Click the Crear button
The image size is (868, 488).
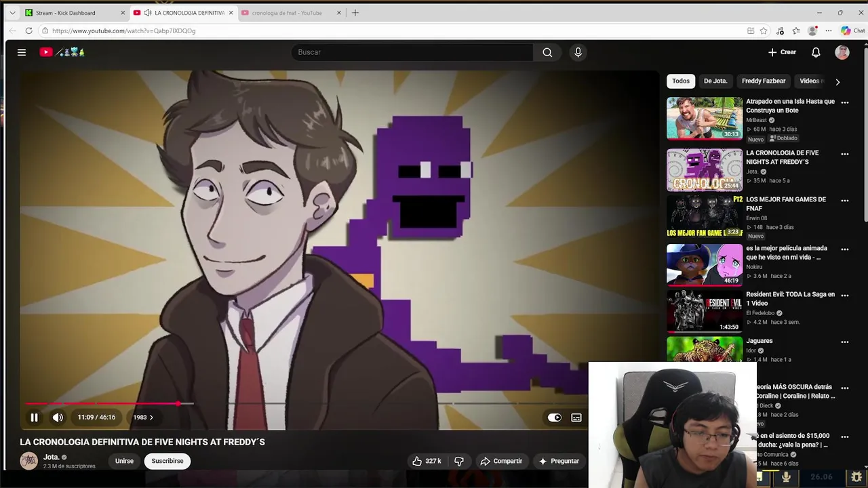[782, 52]
